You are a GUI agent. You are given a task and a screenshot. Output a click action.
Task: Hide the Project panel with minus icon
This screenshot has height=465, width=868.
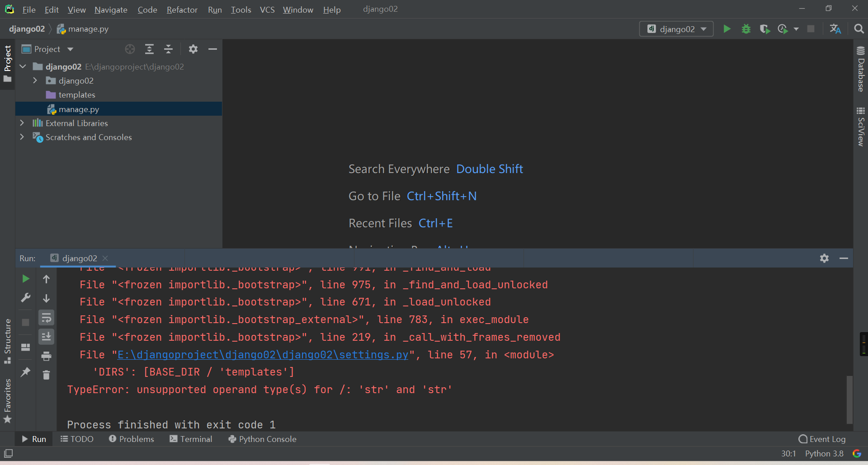click(212, 49)
